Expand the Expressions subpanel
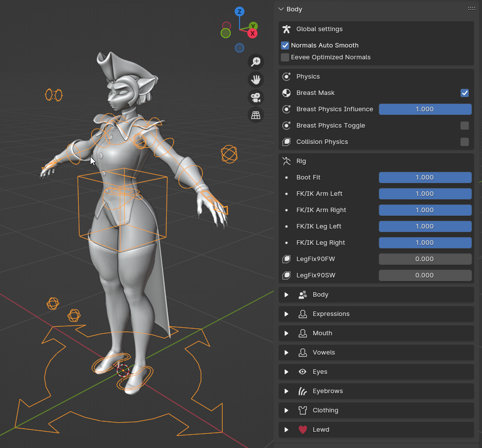The image size is (482, 448). [x=287, y=314]
